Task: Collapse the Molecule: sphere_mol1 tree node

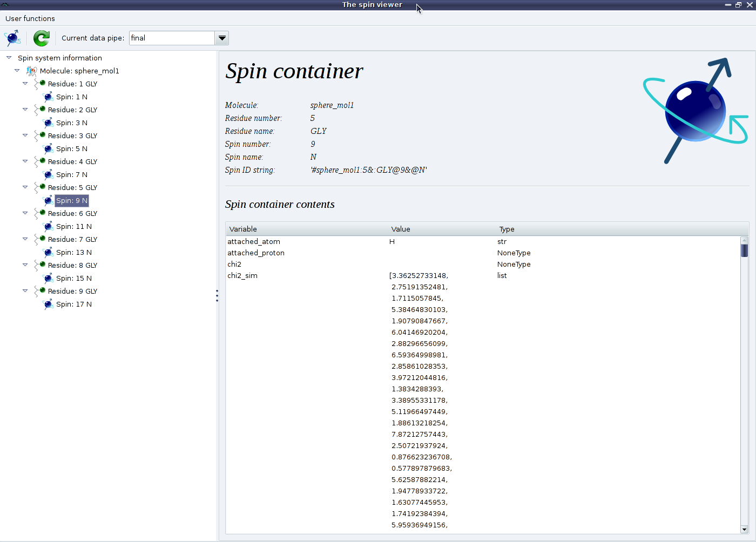Action: click(17, 70)
